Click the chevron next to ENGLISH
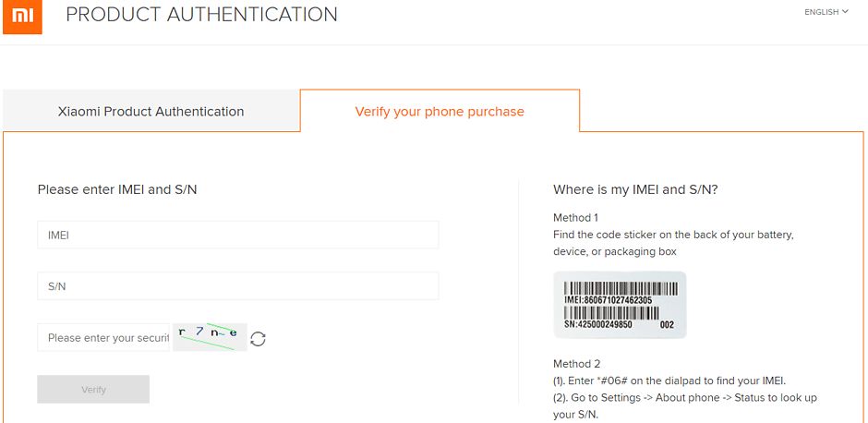Screen dimensions: 868x423 coord(846,12)
